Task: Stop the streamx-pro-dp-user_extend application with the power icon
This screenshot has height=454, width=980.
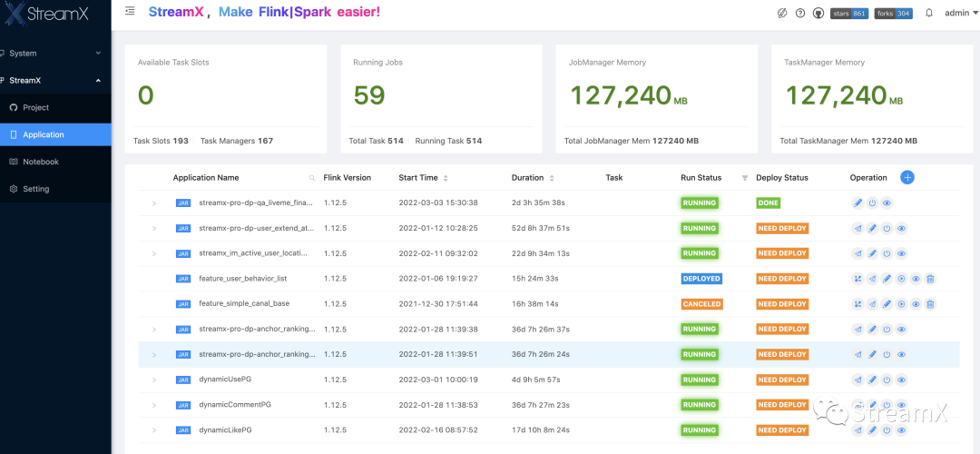Action: pyautogui.click(x=887, y=228)
